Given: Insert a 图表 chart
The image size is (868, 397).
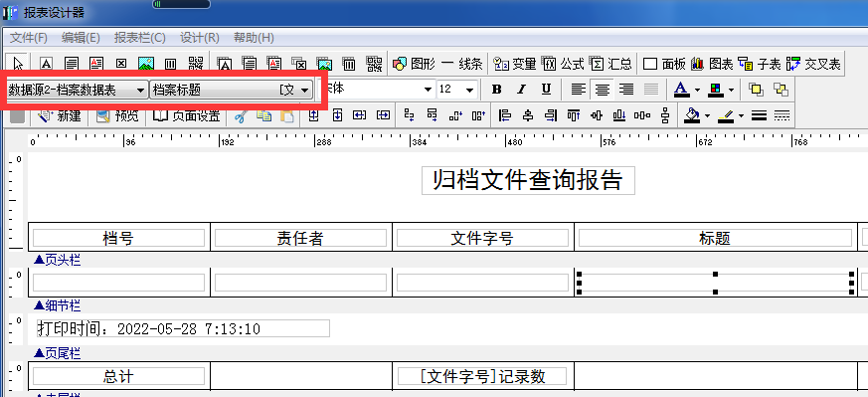Looking at the screenshot, I should [713, 65].
